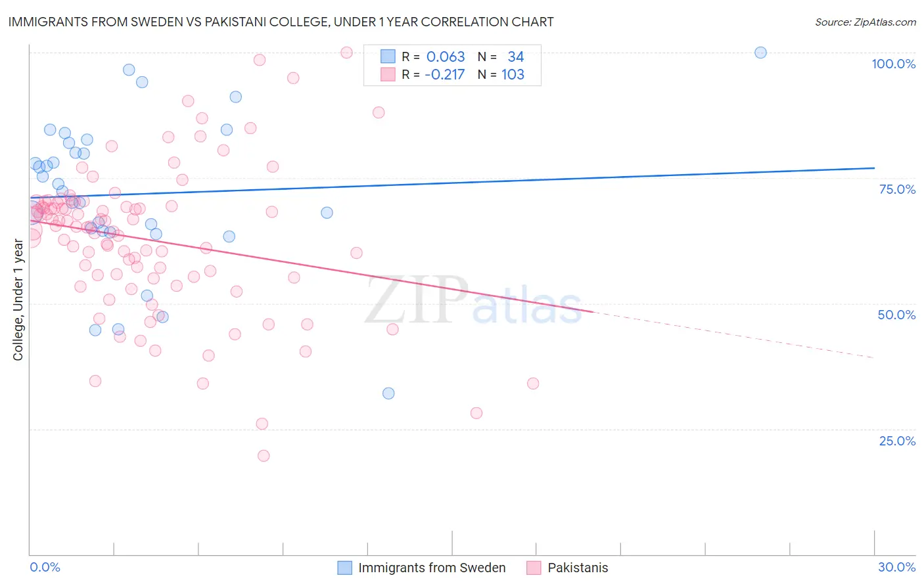Image resolution: width=924 pixels, height=586 pixels.
Task: Open the Source: ZipAtlas.com link
Action: pyautogui.click(x=866, y=22)
